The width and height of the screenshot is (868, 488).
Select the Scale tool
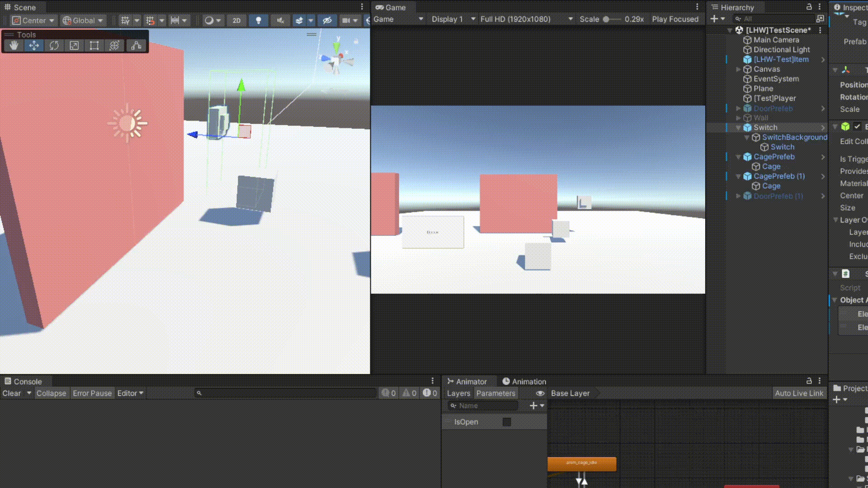coord(74,45)
